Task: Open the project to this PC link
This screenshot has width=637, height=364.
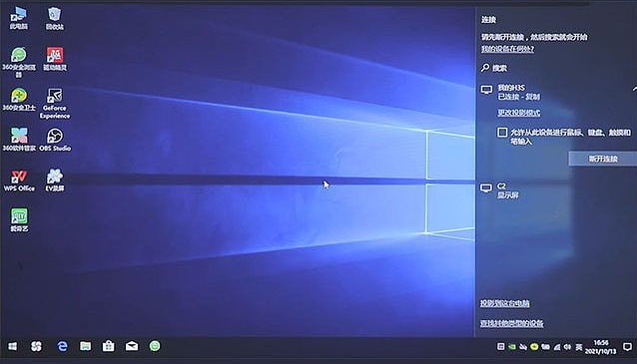Action: pyautogui.click(x=504, y=303)
